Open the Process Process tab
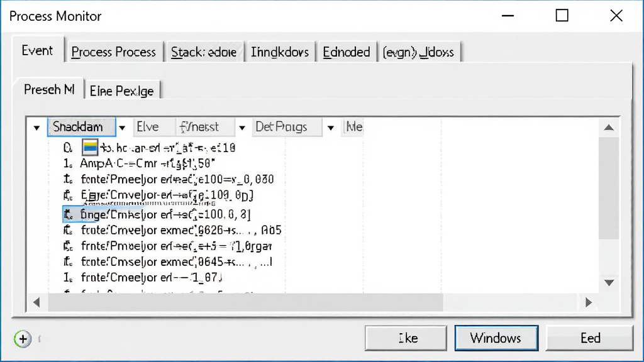This screenshot has width=644, height=362. 114,52
